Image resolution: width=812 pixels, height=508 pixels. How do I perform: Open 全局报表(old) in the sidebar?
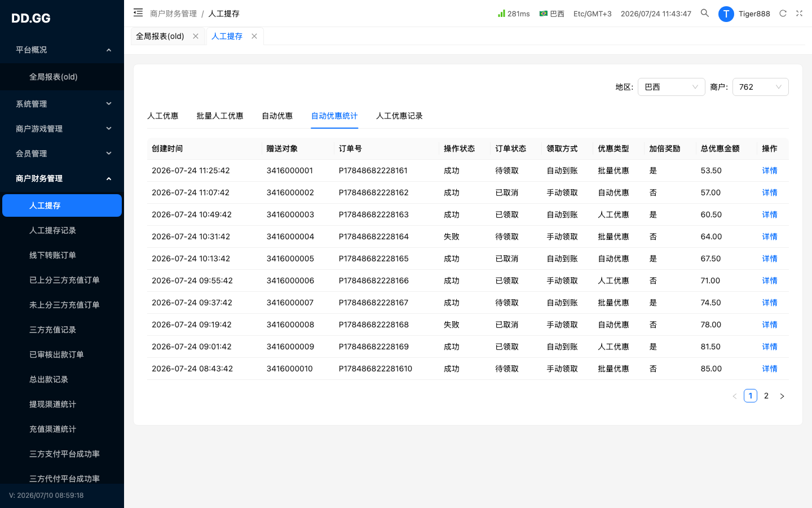(x=62, y=77)
